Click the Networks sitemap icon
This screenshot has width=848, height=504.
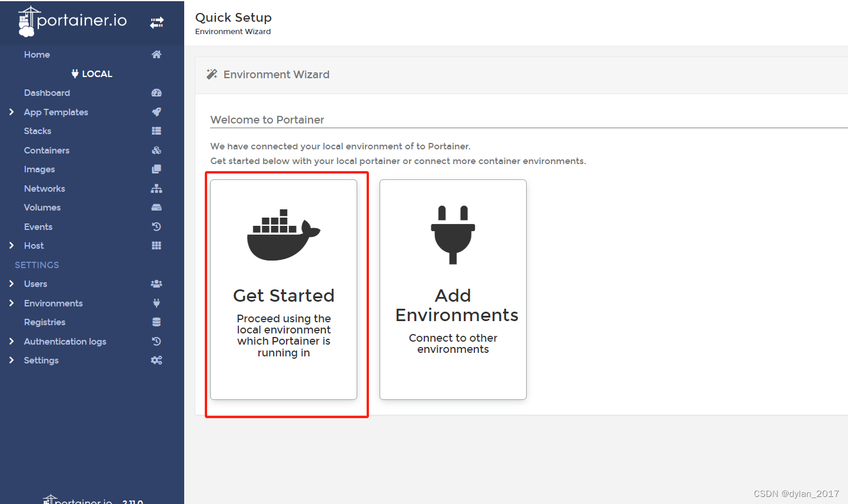(157, 189)
